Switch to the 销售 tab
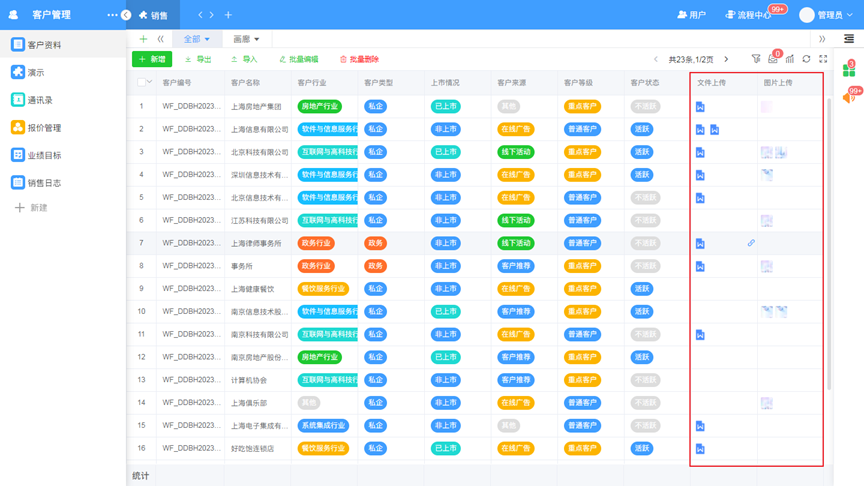Viewport: 864px width, 486px height. (x=153, y=15)
